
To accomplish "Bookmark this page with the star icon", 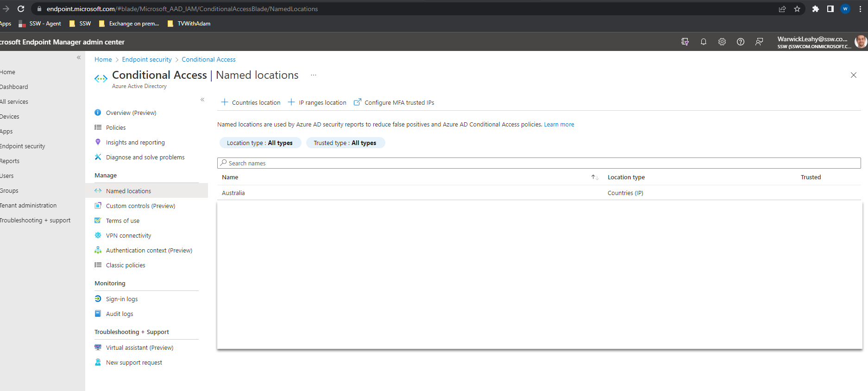I will coord(797,9).
